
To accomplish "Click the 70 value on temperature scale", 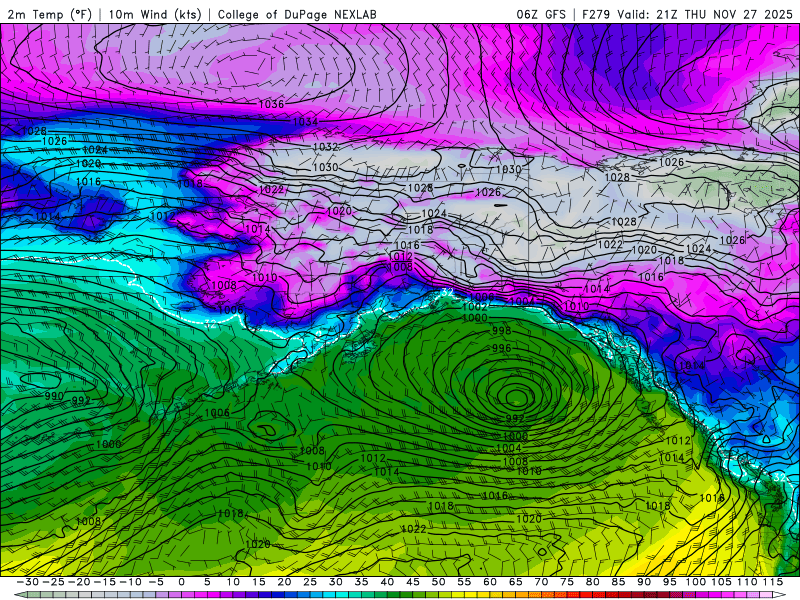I will (x=541, y=582).
